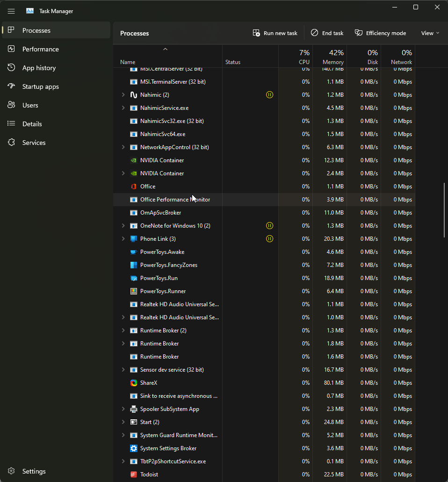Go to Startup apps
Screen dimensions: 448x482
point(56,86)
